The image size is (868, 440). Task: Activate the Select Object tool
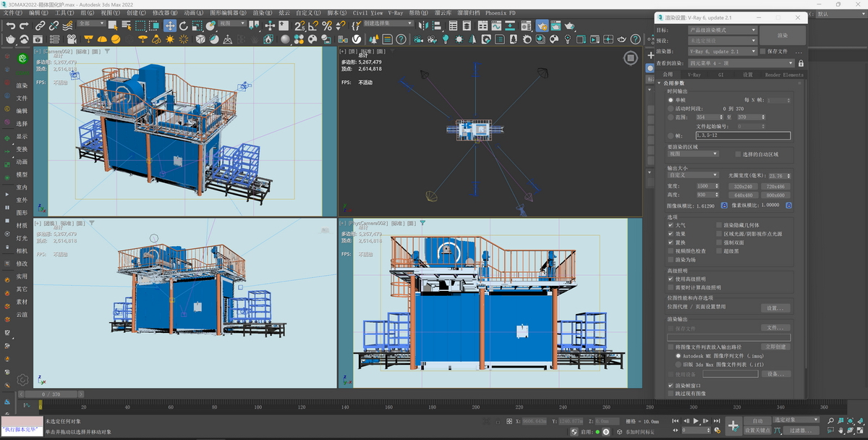tap(113, 25)
